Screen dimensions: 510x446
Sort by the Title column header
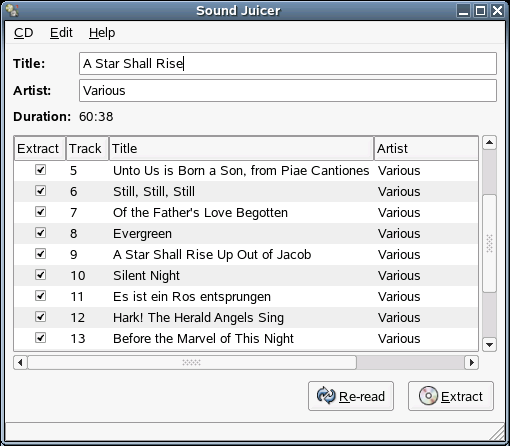[241, 148]
